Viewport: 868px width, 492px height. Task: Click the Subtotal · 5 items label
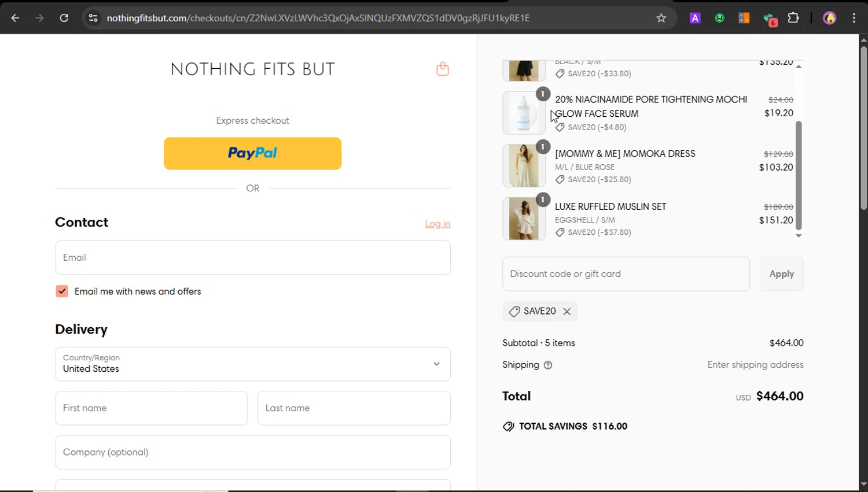(539, 343)
